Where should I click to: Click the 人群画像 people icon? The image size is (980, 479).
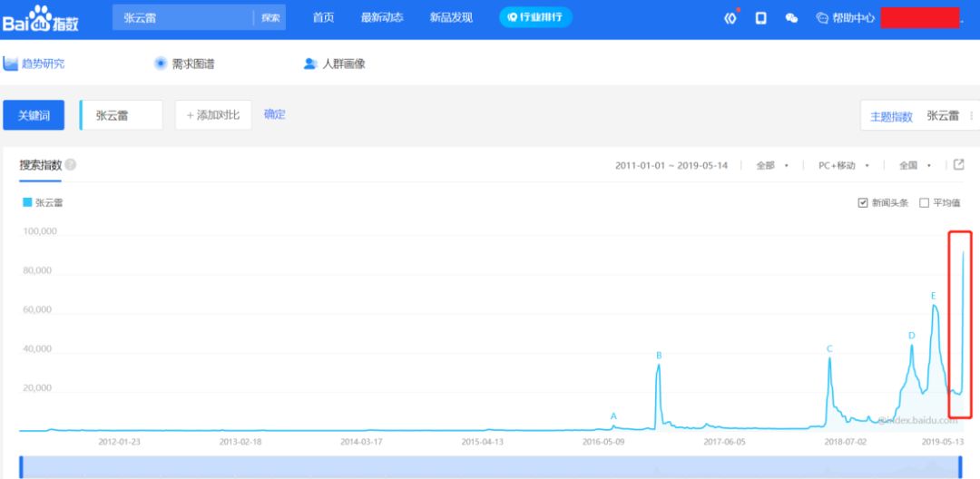[x=310, y=64]
